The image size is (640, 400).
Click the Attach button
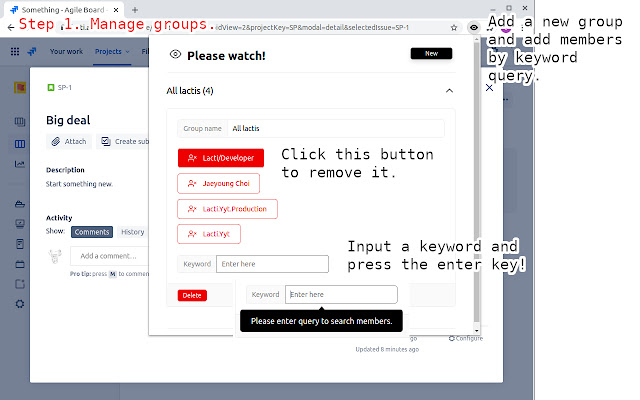tap(69, 142)
